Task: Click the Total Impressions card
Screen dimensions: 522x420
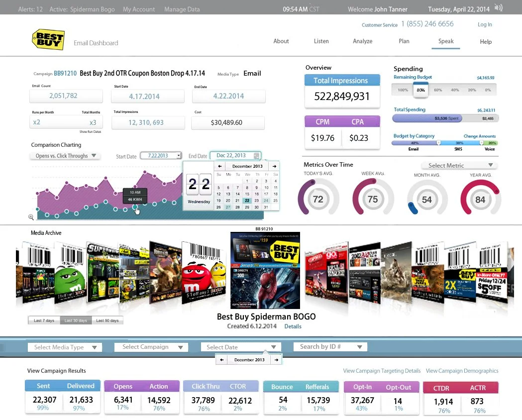Action: [x=342, y=91]
